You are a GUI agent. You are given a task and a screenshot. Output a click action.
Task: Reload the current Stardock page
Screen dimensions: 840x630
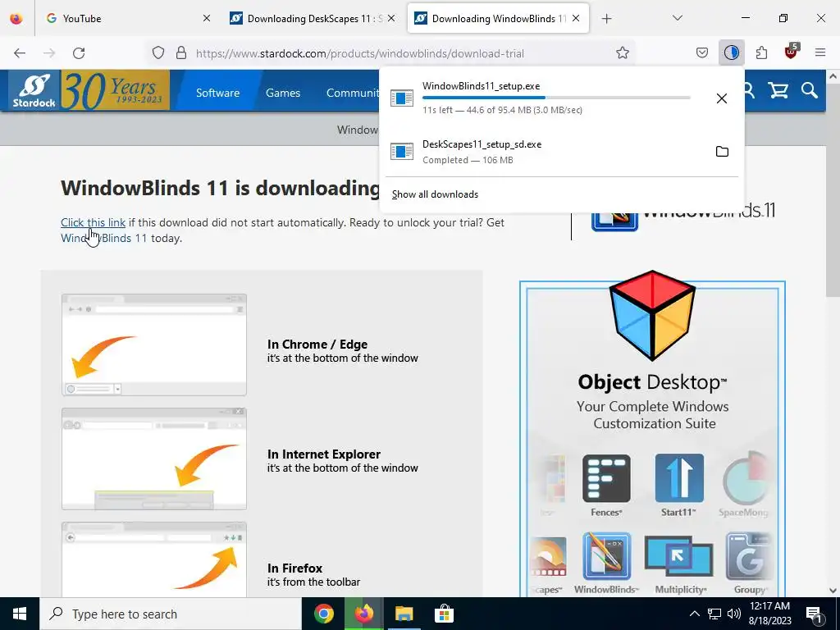click(x=79, y=53)
